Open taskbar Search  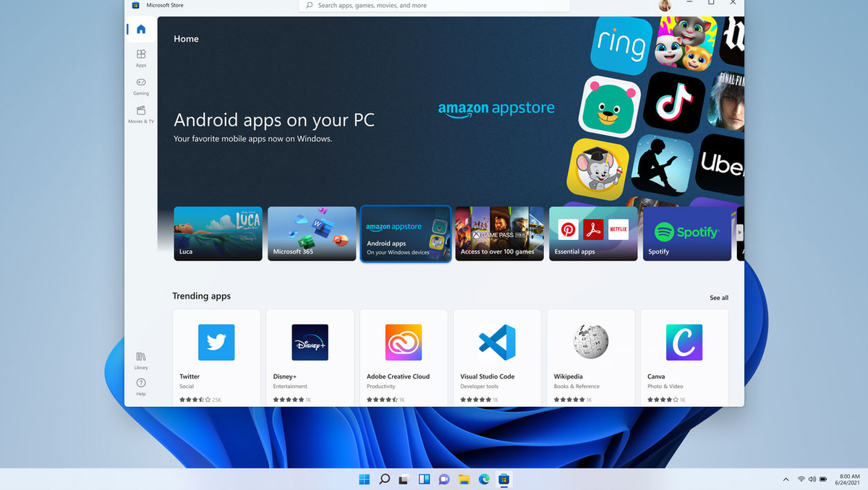coord(385,478)
